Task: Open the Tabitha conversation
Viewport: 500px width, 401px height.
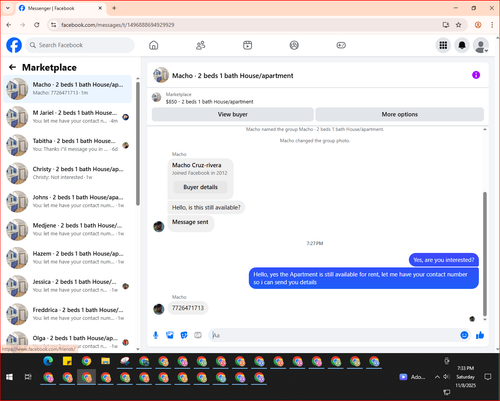Action: point(68,145)
